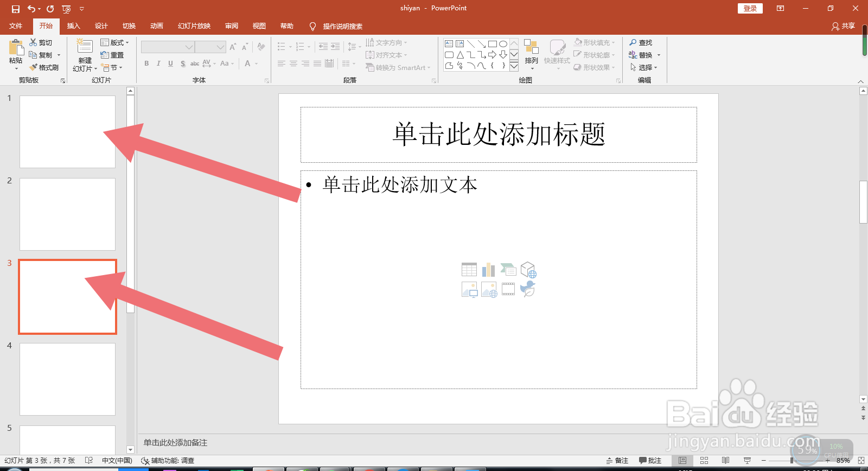Expand Shape Fill (形状填充) dropdown

[x=595, y=42]
